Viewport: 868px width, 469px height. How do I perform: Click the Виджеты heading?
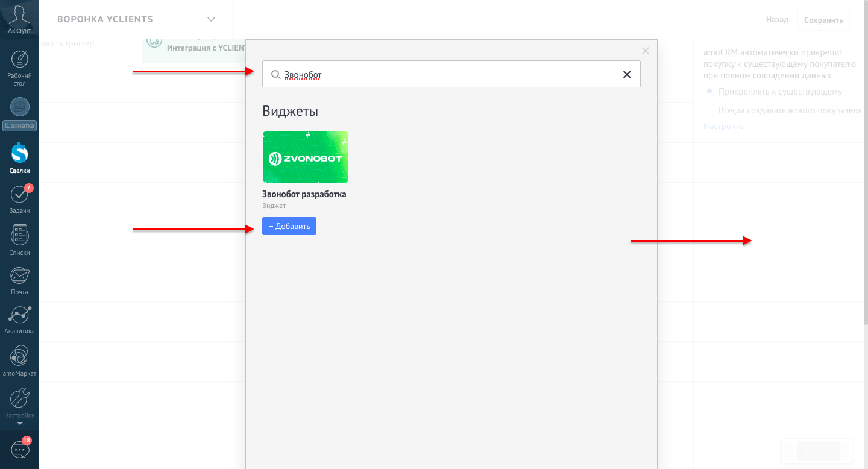click(x=290, y=111)
